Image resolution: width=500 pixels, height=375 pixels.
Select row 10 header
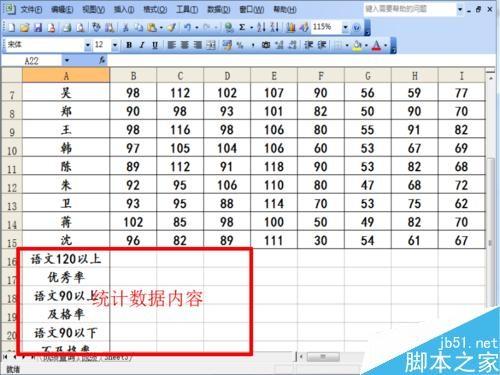point(12,149)
